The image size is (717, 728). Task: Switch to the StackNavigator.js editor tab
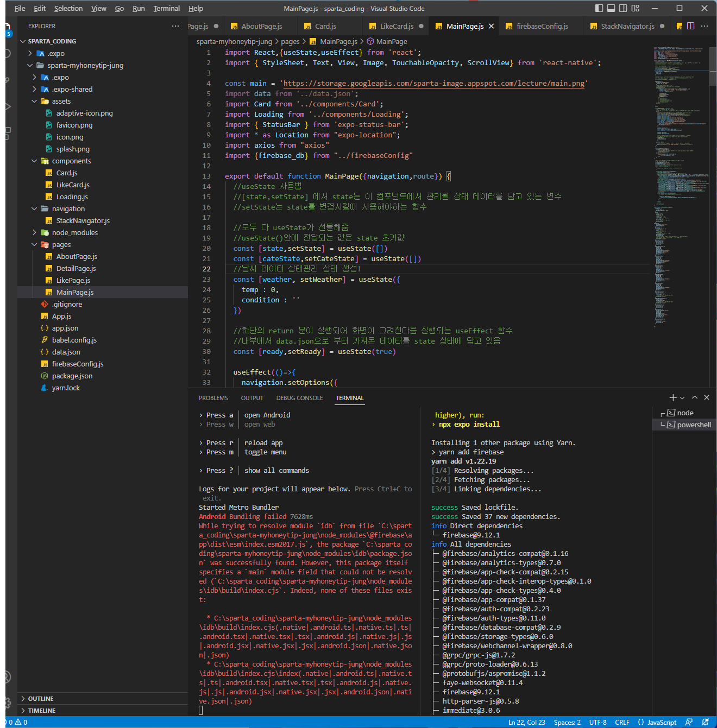click(x=627, y=26)
